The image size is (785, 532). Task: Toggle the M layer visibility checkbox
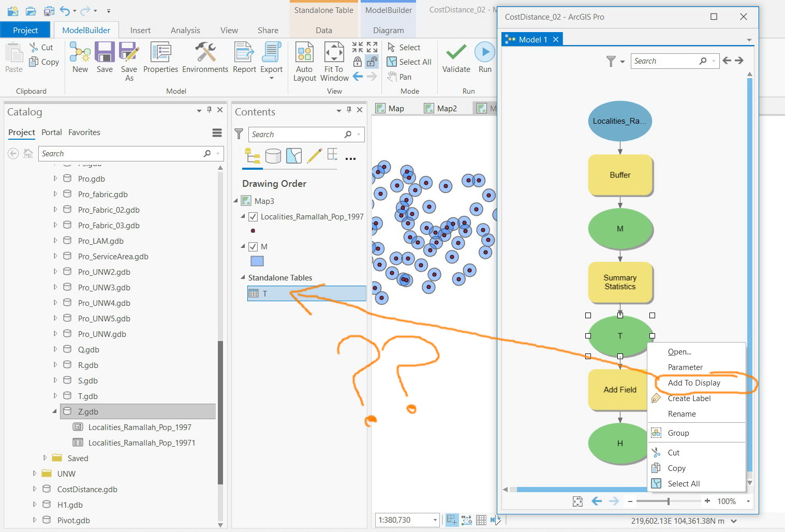click(253, 247)
